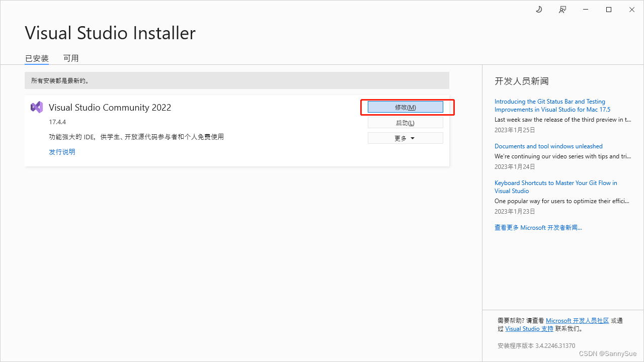644x362 pixels.
Task: Click 'Last week saw the release' summary text
Action: pos(562,120)
